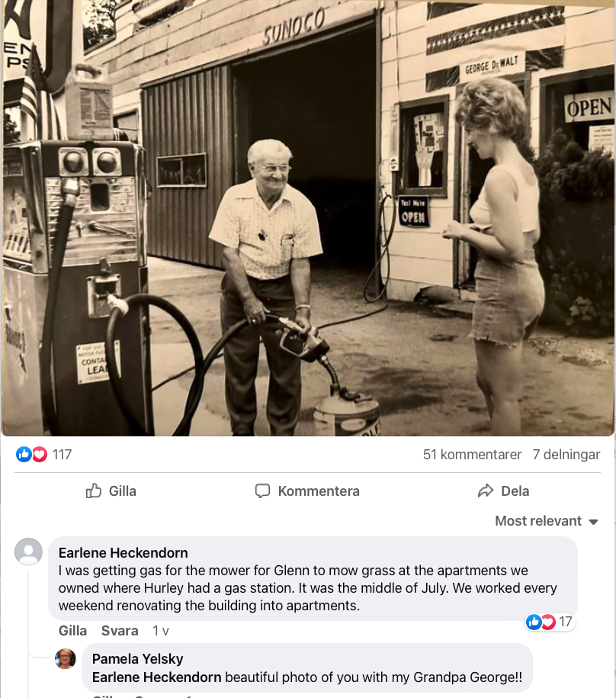Open the 51 kommentarer link
The width and height of the screenshot is (616, 698).
pyautogui.click(x=472, y=455)
